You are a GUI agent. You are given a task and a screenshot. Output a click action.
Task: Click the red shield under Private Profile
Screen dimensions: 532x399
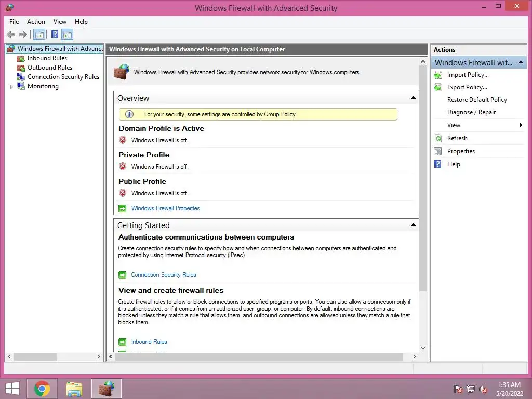[123, 166]
